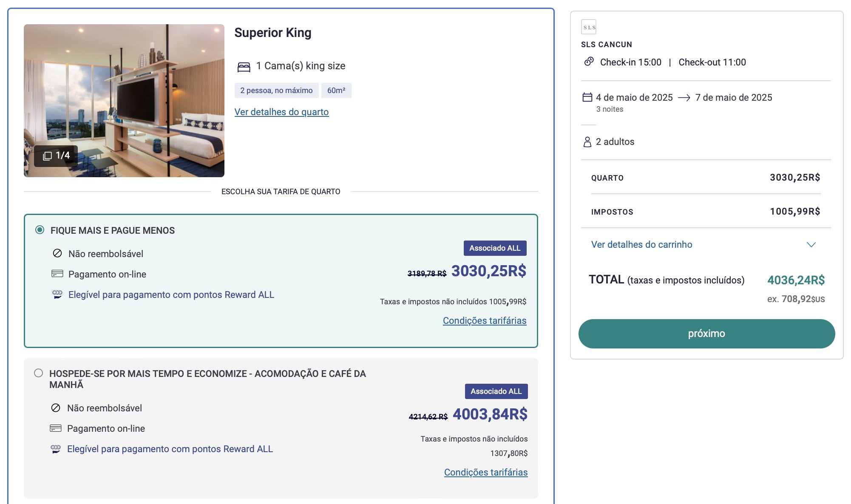Click the check-in time key icon
851x504 pixels.
(x=589, y=62)
